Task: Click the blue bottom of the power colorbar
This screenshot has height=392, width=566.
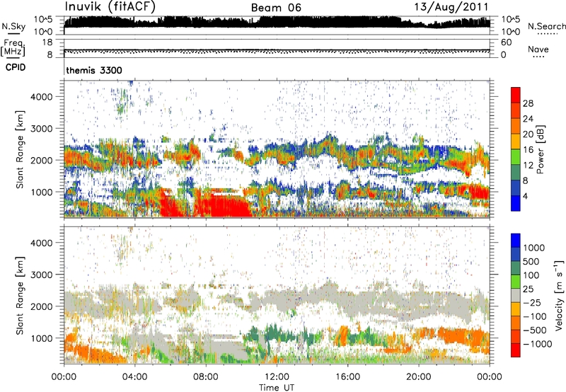Action: pyautogui.click(x=516, y=204)
